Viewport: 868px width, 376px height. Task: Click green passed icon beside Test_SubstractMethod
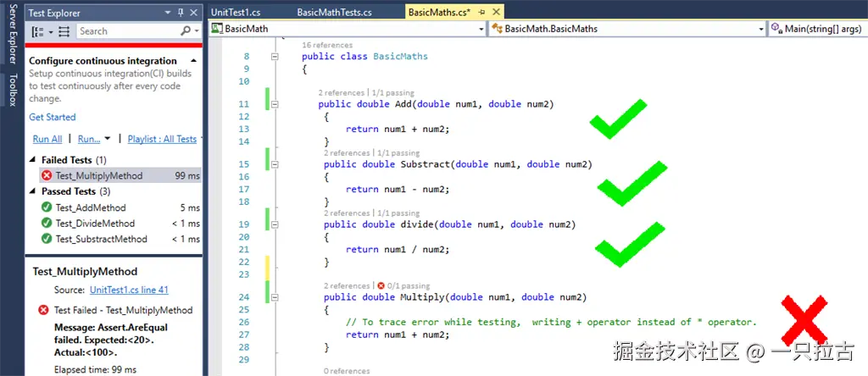pos(47,239)
